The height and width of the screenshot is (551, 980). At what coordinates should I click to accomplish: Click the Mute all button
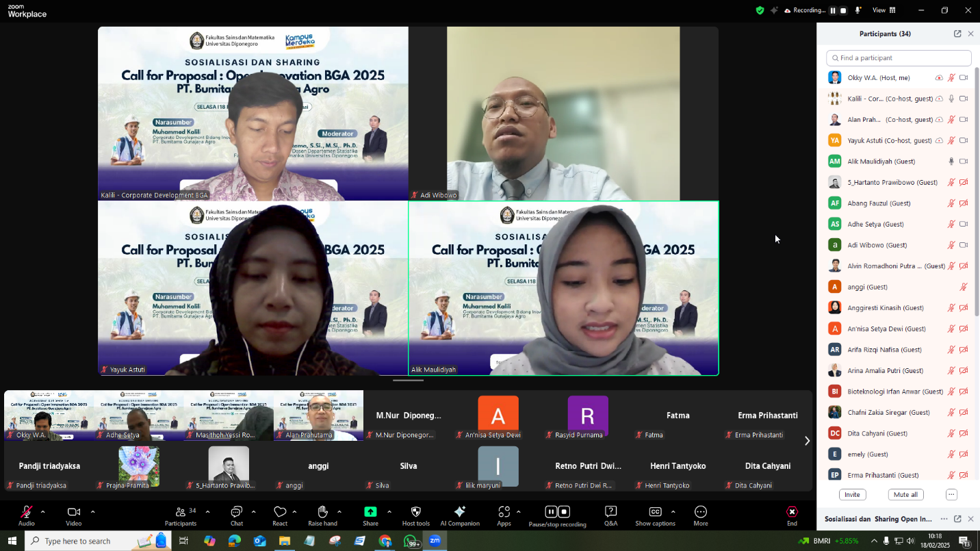click(x=905, y=494)
